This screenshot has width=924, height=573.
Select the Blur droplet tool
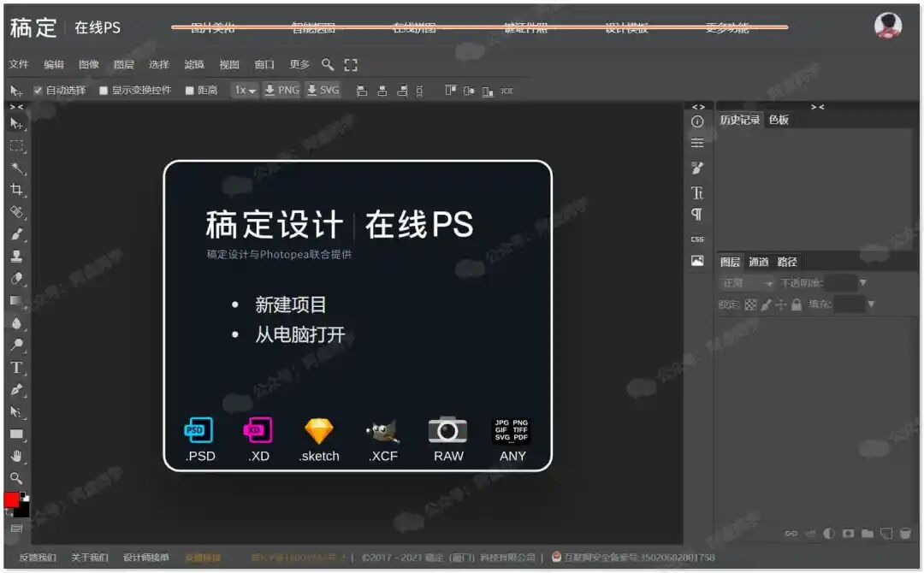point(16,322)
